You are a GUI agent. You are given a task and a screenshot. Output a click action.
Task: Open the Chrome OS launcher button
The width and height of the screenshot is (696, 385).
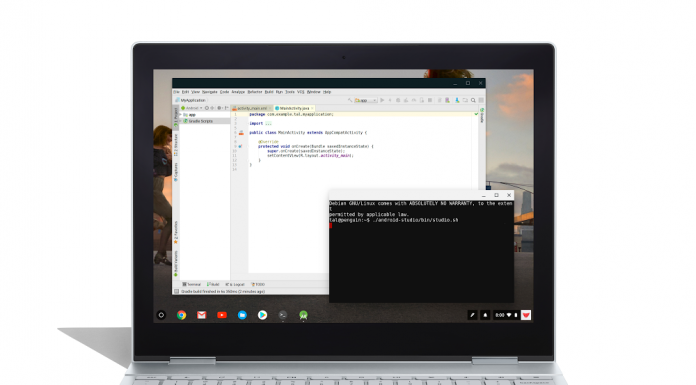[161, 315]
